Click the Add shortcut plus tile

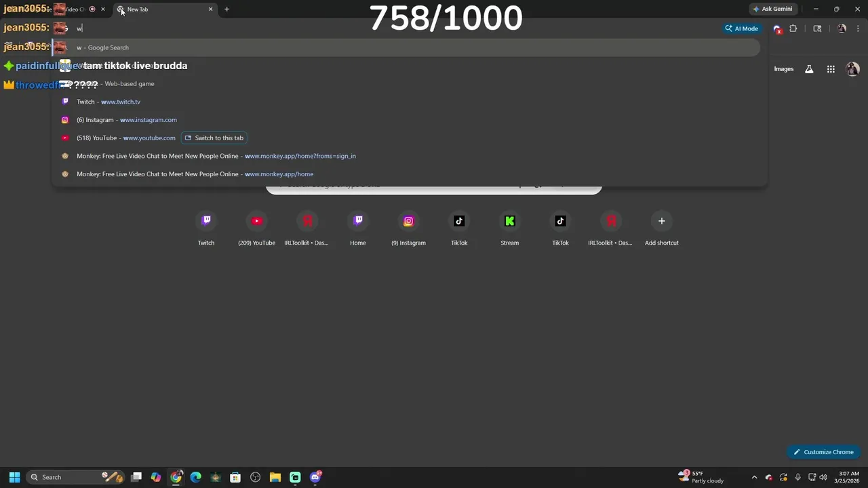(x=662, y=229)
